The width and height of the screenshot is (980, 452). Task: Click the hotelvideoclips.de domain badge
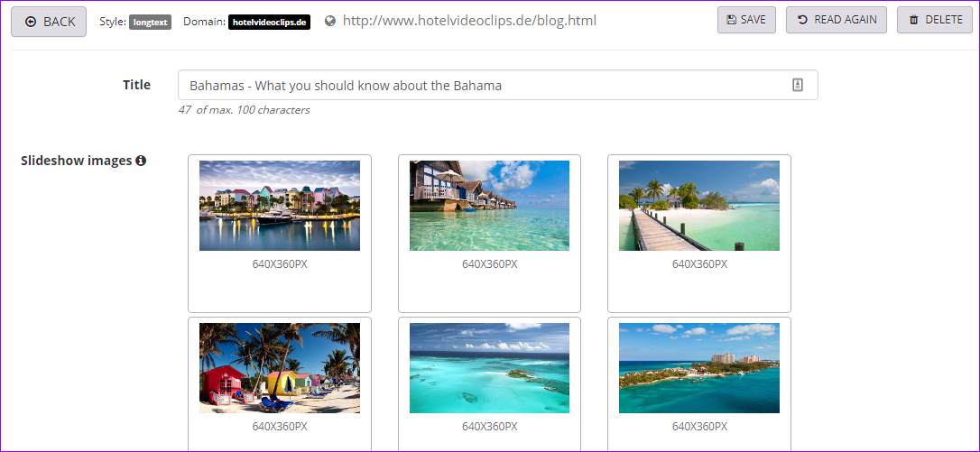coord(270,23)
